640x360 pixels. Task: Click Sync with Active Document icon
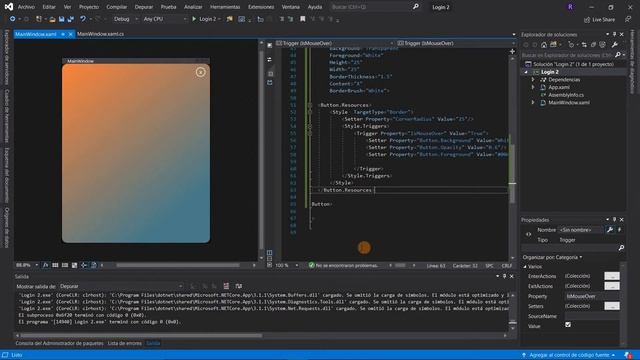pos(584,45)
